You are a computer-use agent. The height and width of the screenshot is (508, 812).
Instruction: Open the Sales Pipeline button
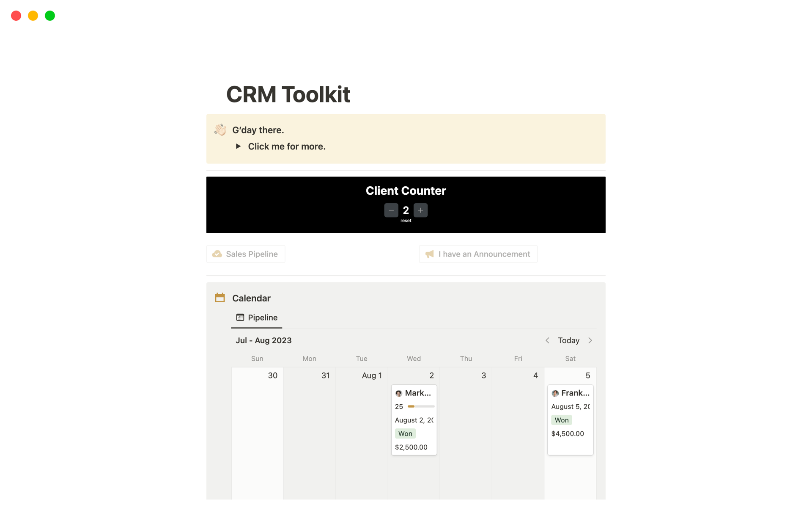(x=246, y=254)
